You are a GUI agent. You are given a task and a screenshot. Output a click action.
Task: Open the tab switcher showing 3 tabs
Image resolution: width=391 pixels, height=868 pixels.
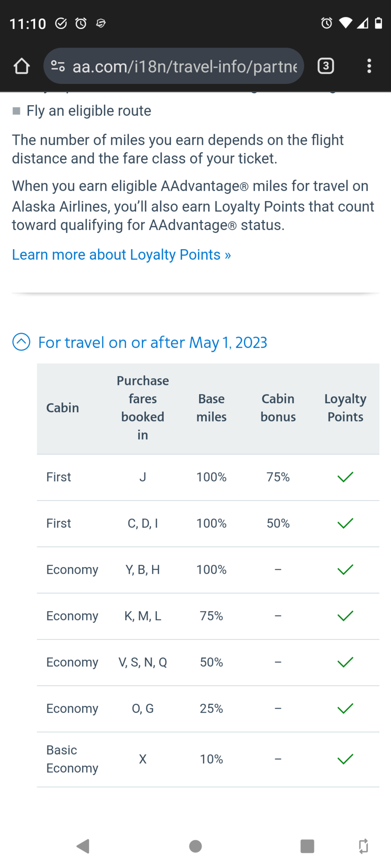tap(326, 66)
